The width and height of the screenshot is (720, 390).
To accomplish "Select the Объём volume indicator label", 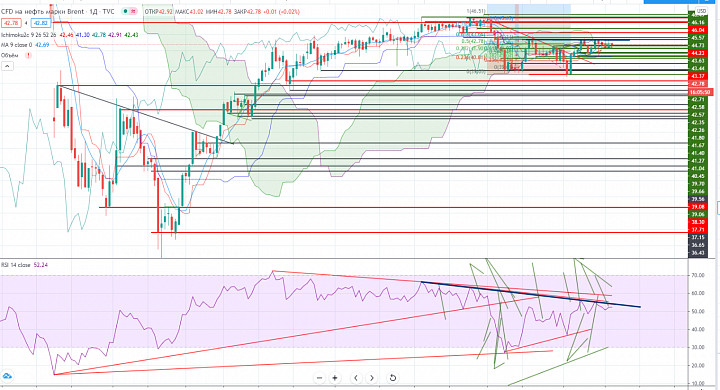I will tap(10, 55).
